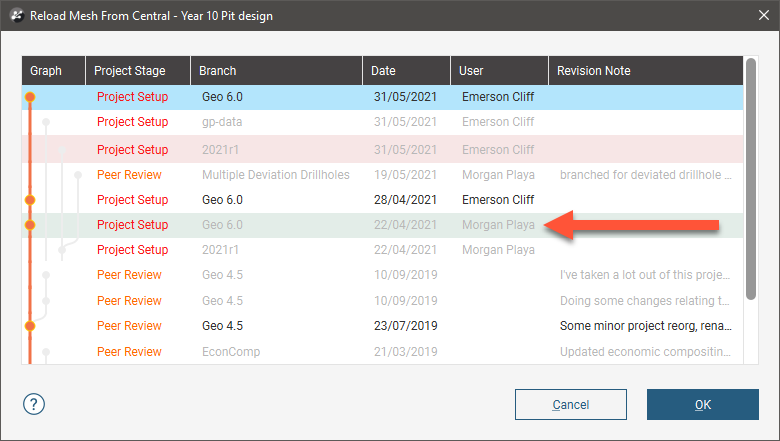Click the User column header
The height and width of the screenshot is (441, 780).
(498, 71)
